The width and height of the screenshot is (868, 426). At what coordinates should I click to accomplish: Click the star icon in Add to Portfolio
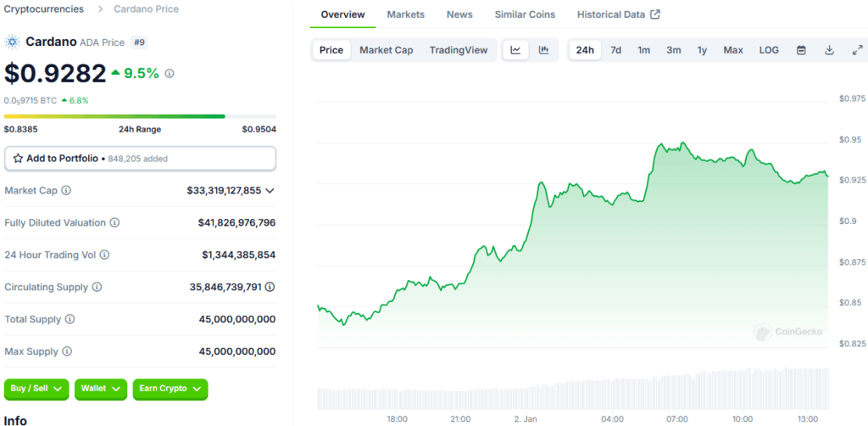click(18, 159)
